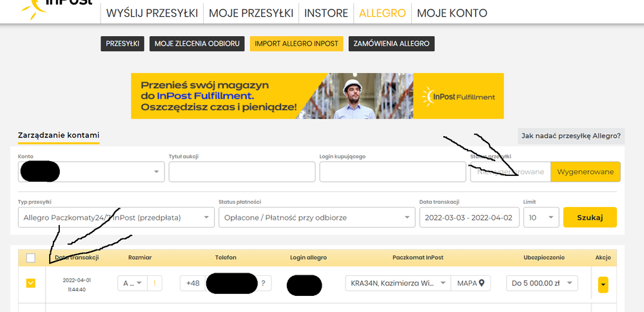Click the MAPA button
Viewport: 644px width, 312px height.
coord(471,283)
